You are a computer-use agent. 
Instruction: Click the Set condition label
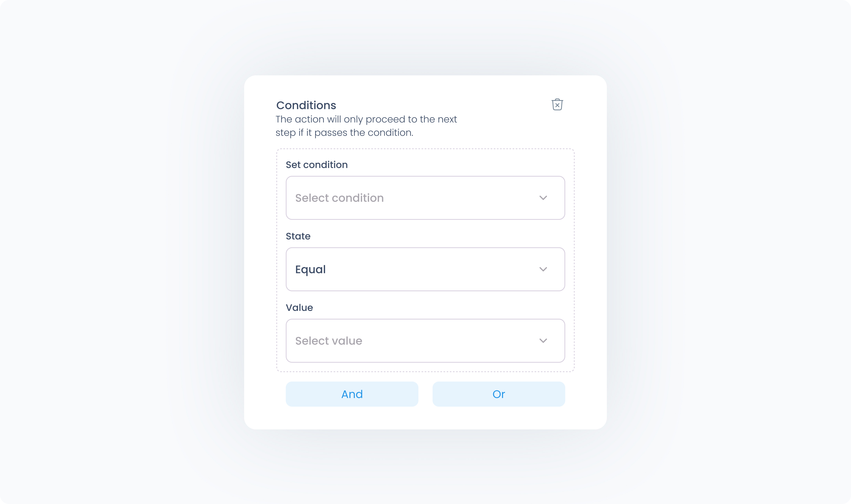click(x=317, y=165)
